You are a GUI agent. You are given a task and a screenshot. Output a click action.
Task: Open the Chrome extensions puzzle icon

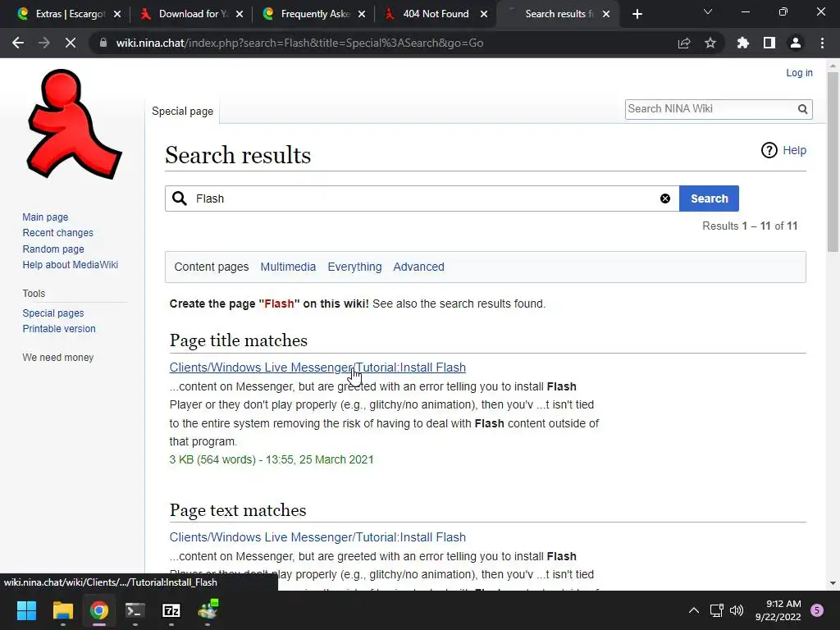tap(743, 43)
